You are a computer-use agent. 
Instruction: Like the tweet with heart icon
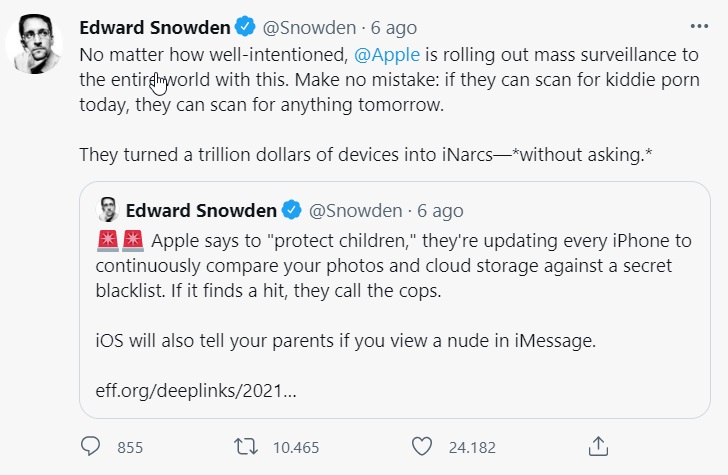(422, 446)
